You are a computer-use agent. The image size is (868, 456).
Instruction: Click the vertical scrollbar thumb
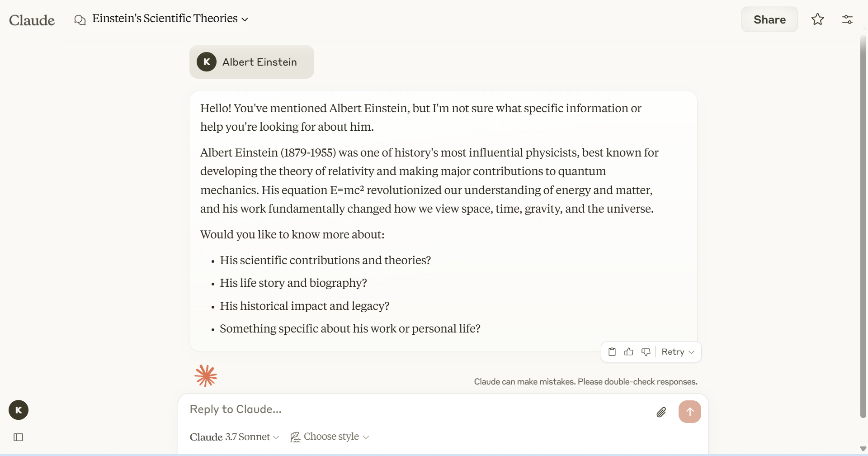(x=863, y=226)
